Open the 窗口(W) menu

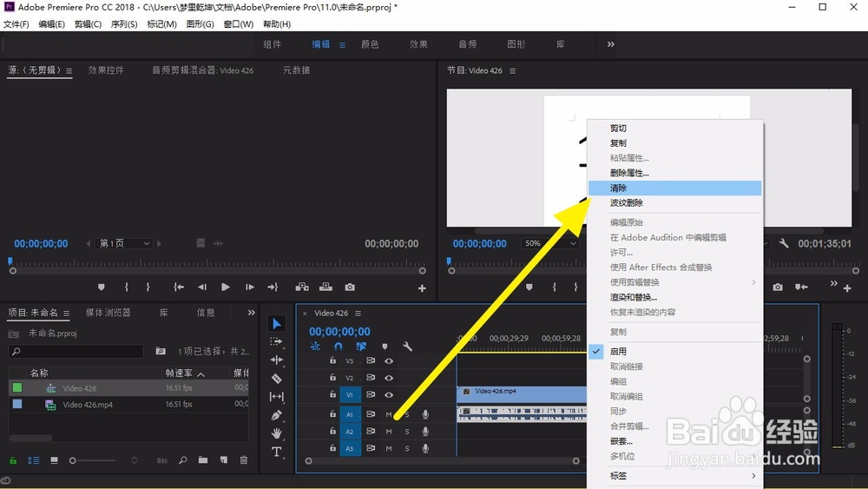[x=238, y=23]
